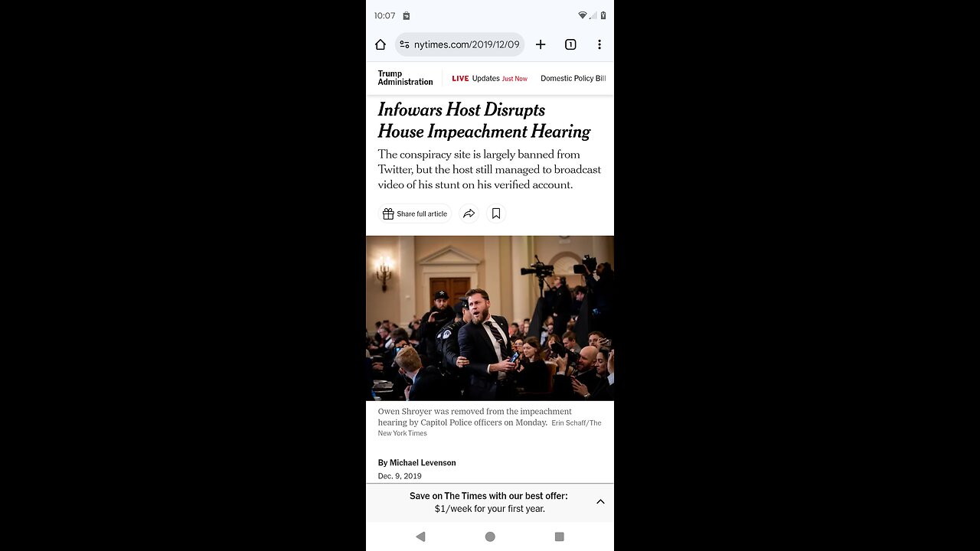
Task: Tap the Android back navigation button
Action: [x=420, y=536]
